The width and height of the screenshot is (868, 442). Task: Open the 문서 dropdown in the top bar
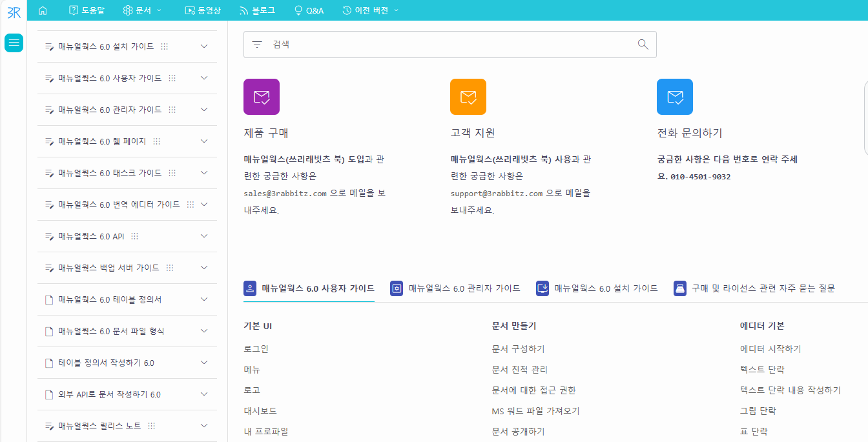[143, 10]
